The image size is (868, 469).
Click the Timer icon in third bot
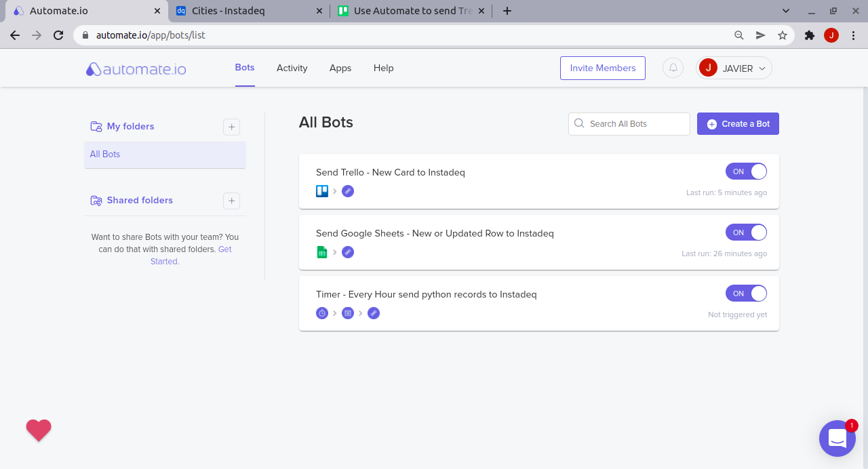pyautogui.click(x=322, y=313)
